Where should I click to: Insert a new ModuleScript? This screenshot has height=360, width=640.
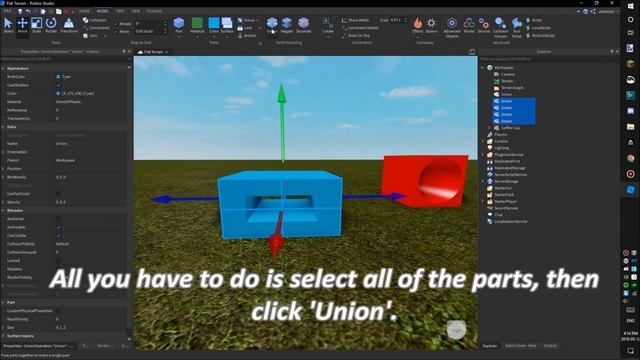(540, 36)
